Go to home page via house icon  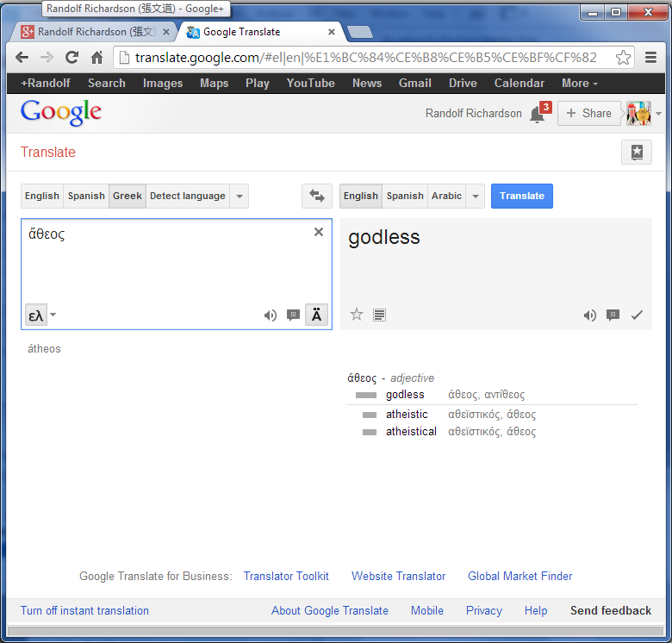tap(96, 57)
